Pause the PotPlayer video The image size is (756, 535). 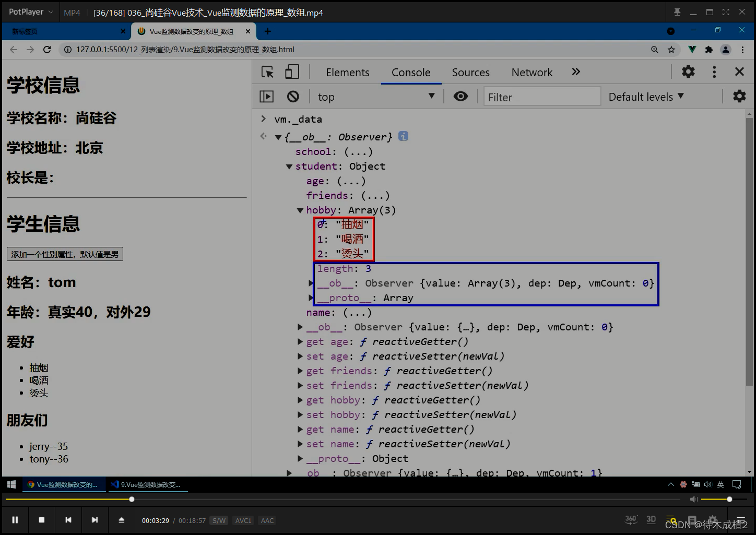[15, 520]
